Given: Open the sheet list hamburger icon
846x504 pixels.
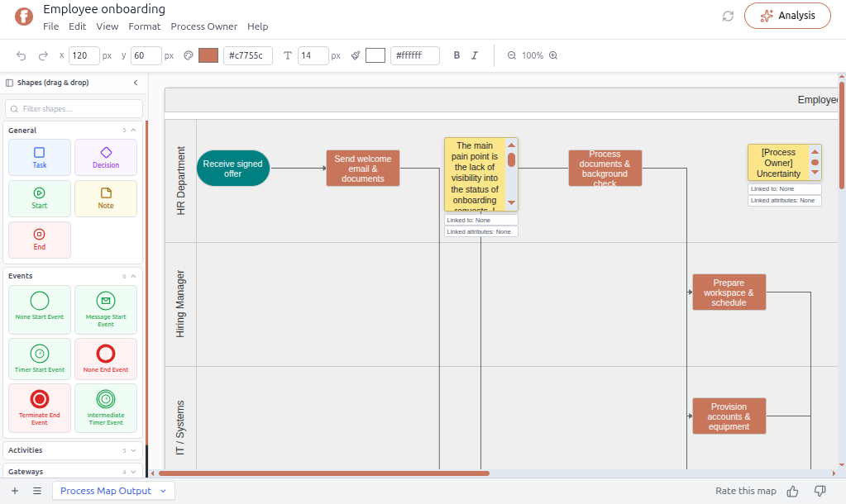Looking at the screenshot, I should pyautogui.click(x=37, y=491).
